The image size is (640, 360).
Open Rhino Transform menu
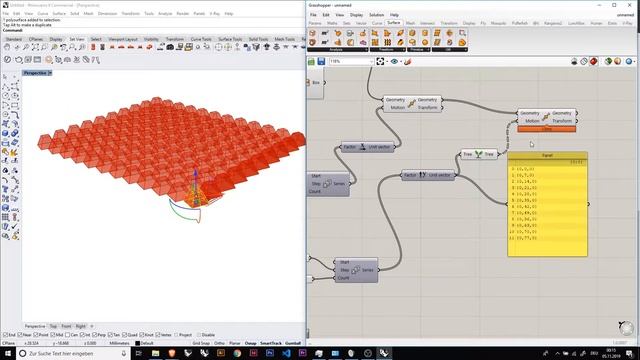click(x=131, y=13)
